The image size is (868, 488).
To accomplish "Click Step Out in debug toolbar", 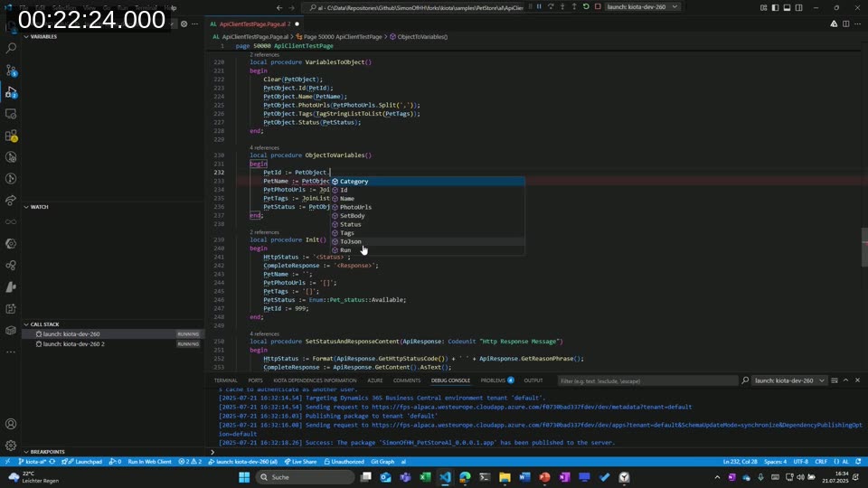I will tap(574, 6).
